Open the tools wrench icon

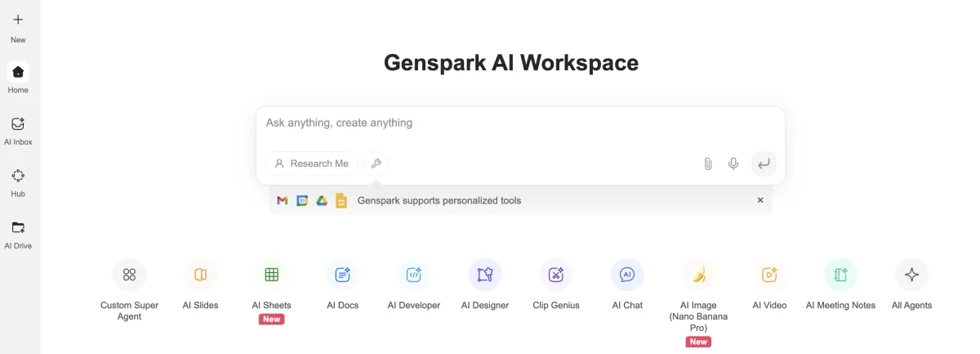(376, 164)
